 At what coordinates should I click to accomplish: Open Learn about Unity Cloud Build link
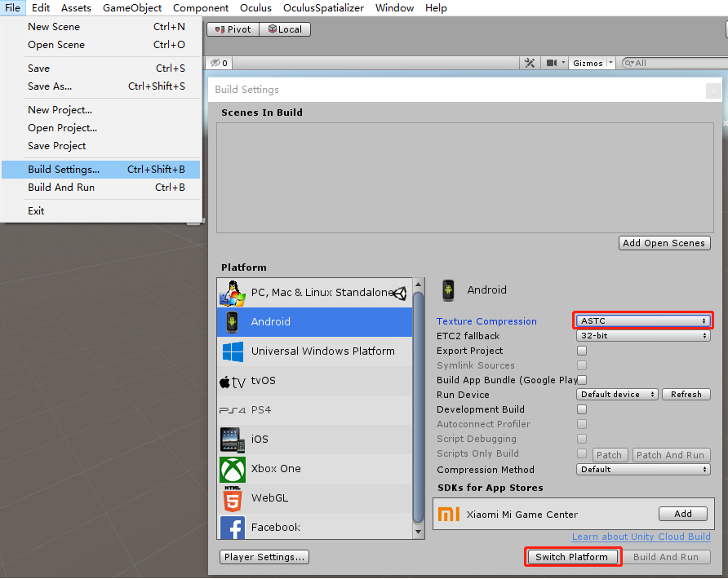pos(641,537)
